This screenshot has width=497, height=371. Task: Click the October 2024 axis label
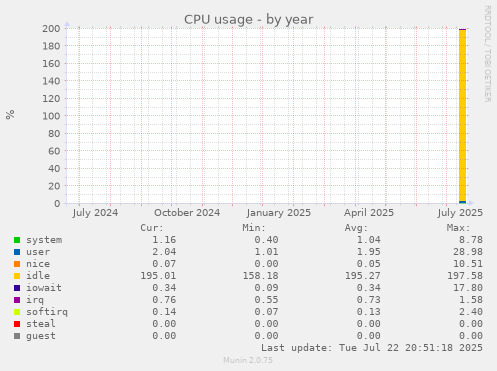pyautogui.click(x=187, y=213)
